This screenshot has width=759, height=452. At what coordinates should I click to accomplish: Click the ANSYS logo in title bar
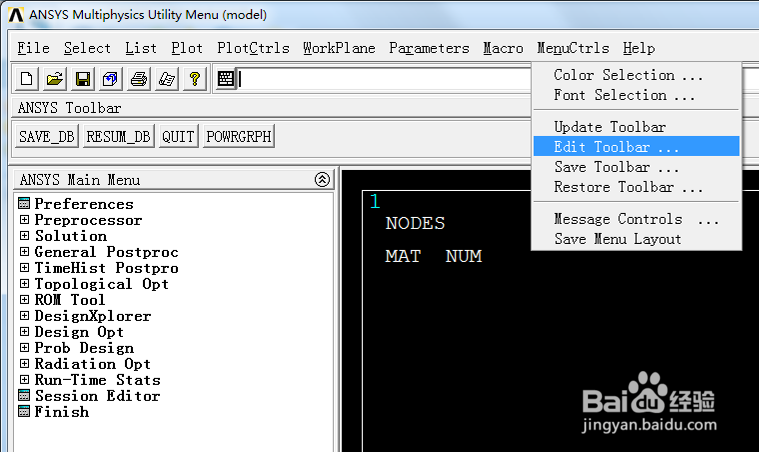point(16,15)
